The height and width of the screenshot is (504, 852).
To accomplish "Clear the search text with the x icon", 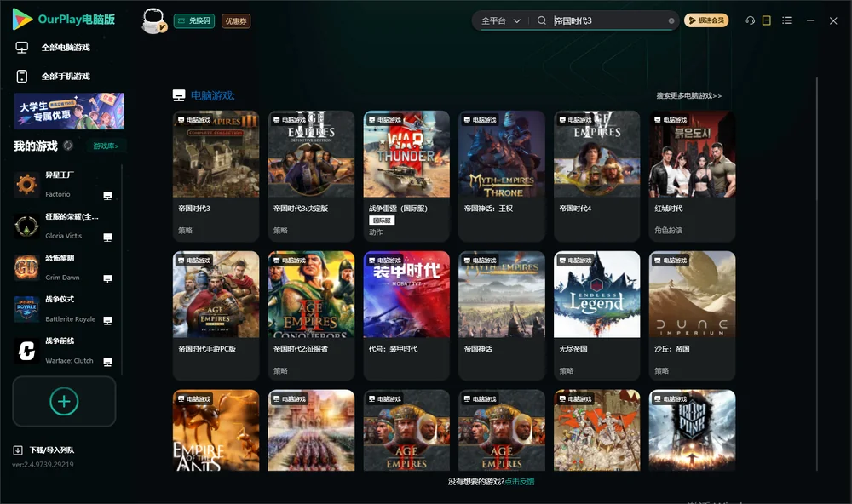I will 671,20.
